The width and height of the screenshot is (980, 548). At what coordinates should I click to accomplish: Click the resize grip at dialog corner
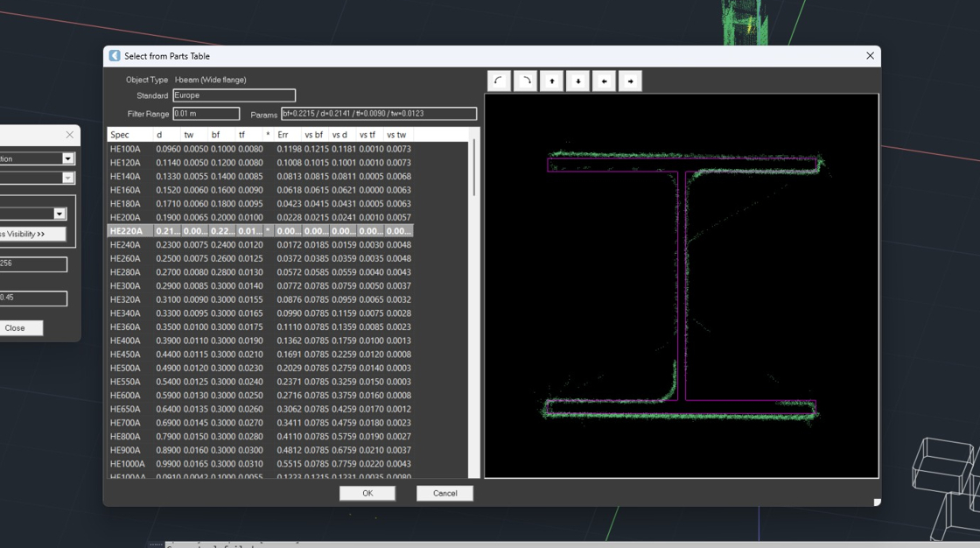pos(877,502)
